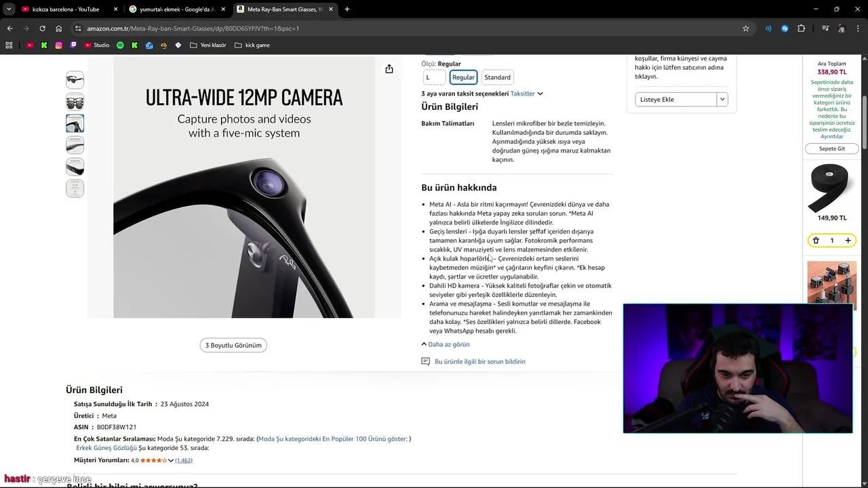
Task: Select the fourth product thumbnail
Action: [x=75, y=145]
